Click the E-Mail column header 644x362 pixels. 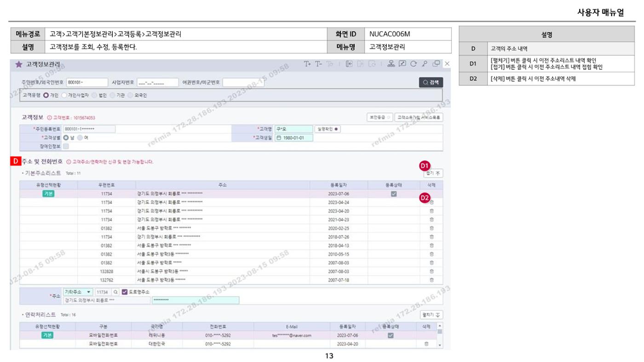click(x=292, y=326)
